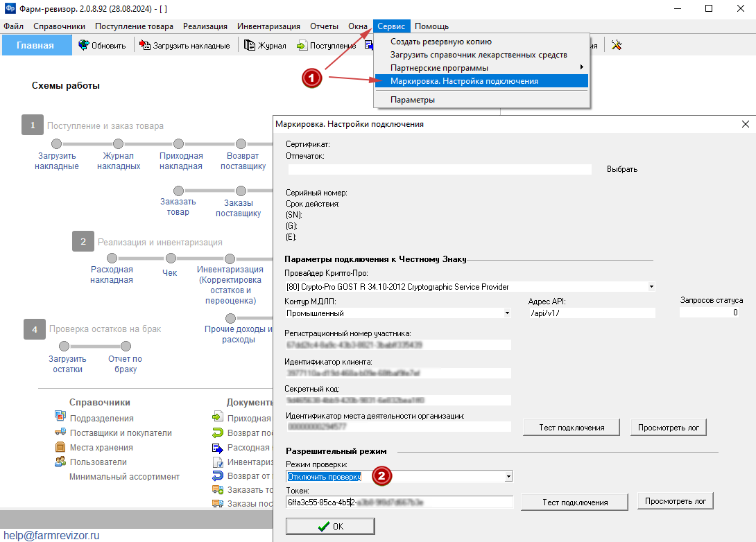
Task: Click the Токен input field
Action: (x=400, y=502)
